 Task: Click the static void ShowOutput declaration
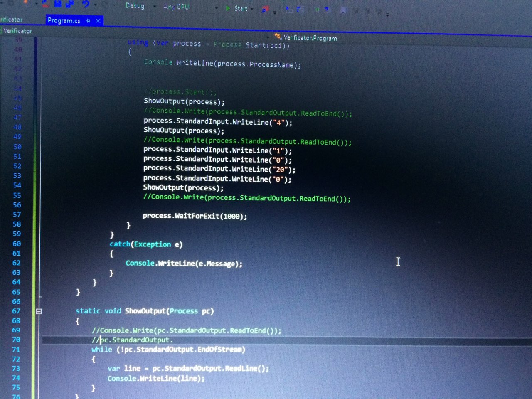[x=144, y=311]
